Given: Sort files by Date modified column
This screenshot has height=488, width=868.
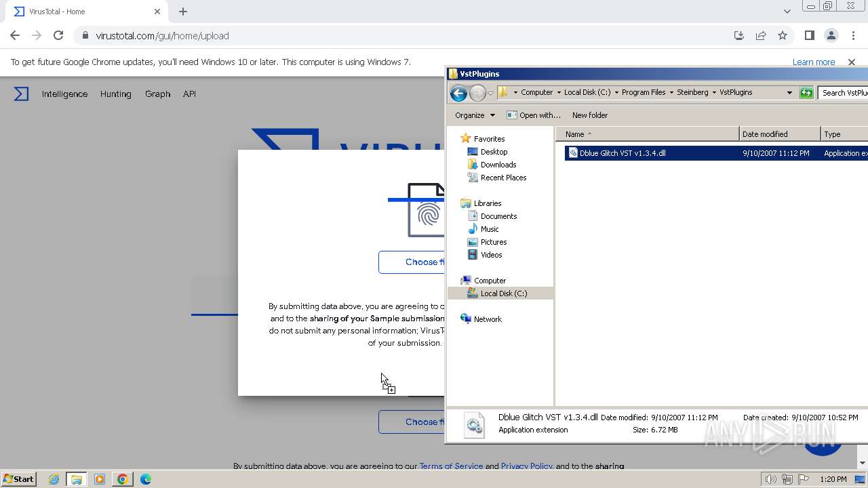Looking at the screenshot, I should click(x=780, y=134).
